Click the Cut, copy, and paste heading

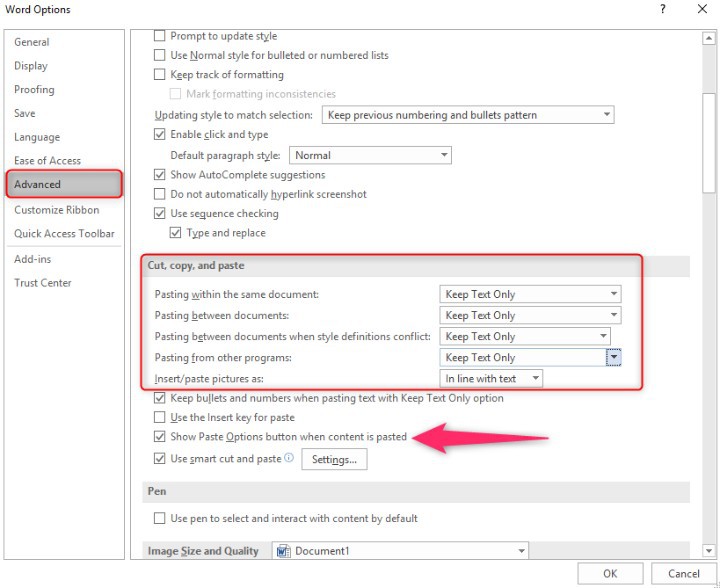point(196,265)
